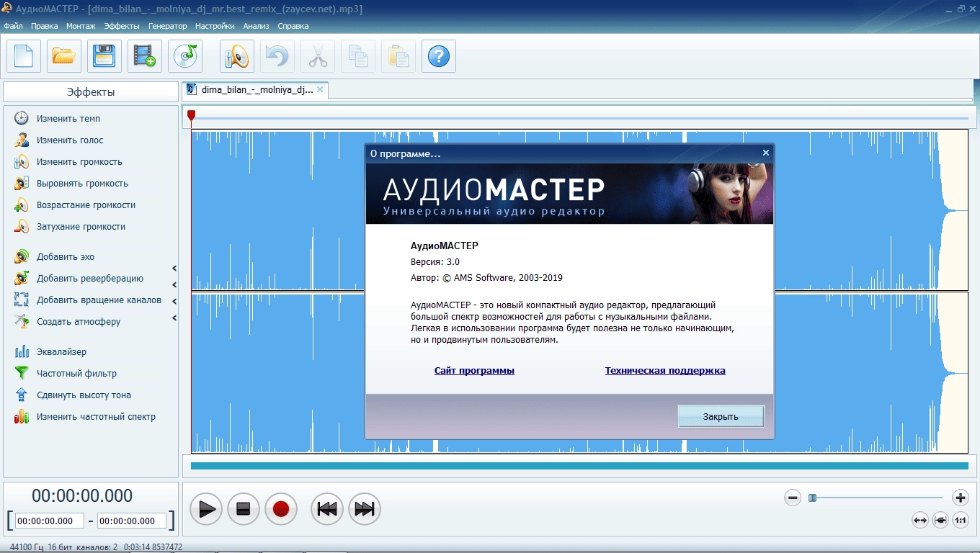This screenshot has height=553, width=980.
Task: Open the Анализ menu
Action: coord(256,26)
